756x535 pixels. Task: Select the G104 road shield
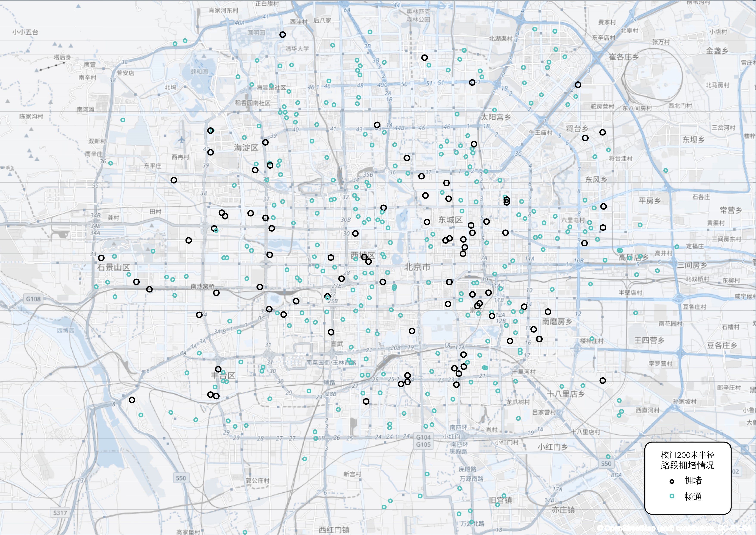point(424,437)
